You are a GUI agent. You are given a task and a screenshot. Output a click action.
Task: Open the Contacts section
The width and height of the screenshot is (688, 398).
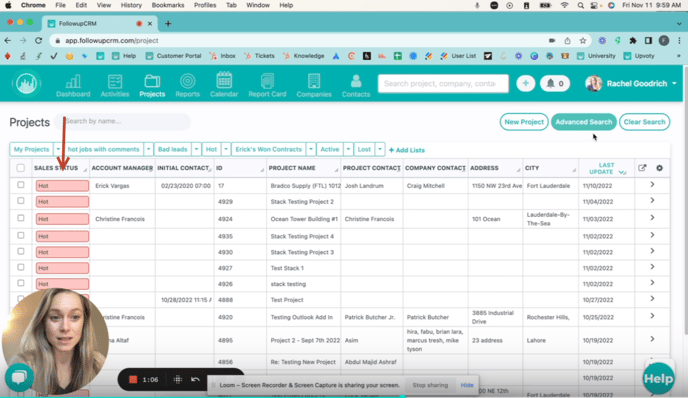tap(356, 85)
